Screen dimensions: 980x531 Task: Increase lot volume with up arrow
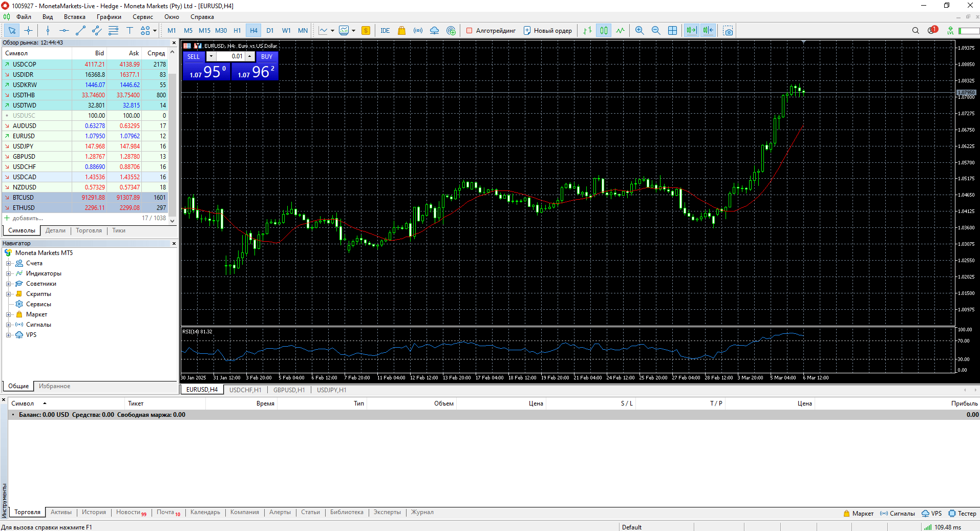[x=250, y=56]
